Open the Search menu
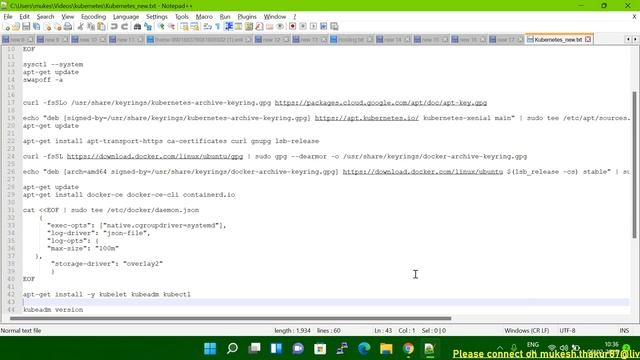This screenshot has width=640, height=360. (x=45, y=17)
